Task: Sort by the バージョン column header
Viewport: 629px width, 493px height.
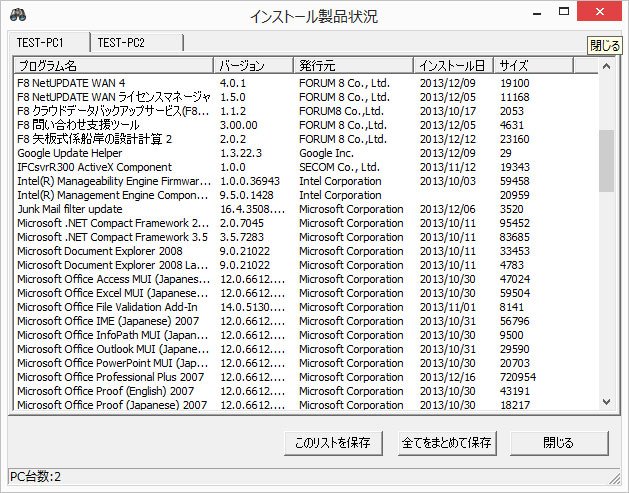Action: coord(253,65)
